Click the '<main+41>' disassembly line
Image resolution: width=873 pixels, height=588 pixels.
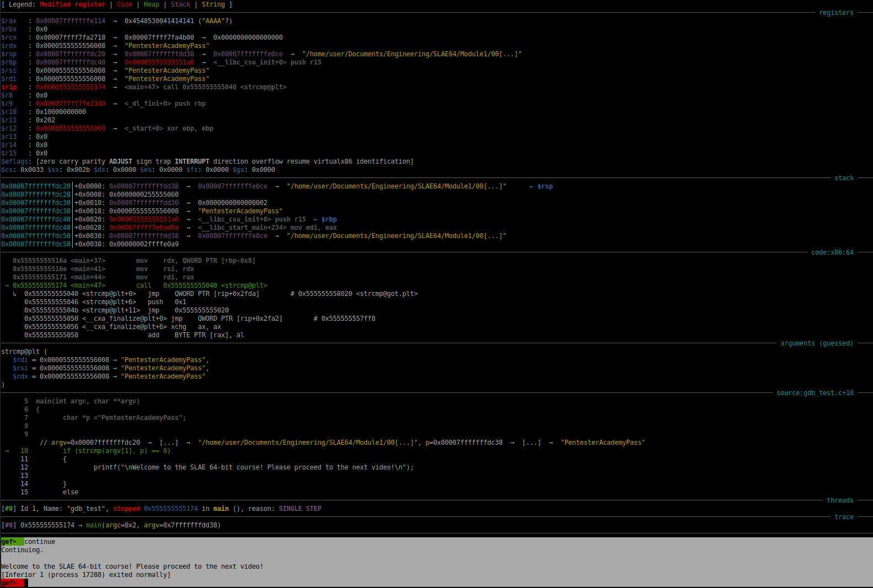pos(104,269)
